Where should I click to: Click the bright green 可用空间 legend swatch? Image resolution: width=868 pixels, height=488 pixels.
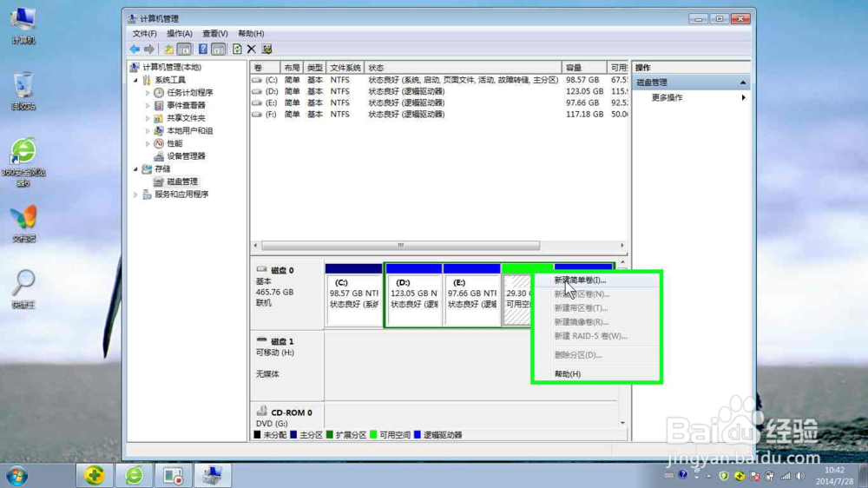(373, 435)
